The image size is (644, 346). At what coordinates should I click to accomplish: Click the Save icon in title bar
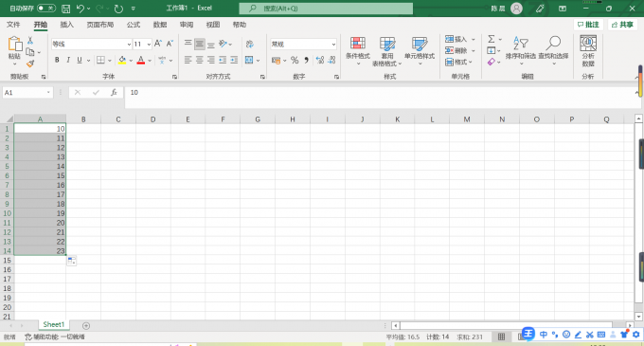point(65,9)
